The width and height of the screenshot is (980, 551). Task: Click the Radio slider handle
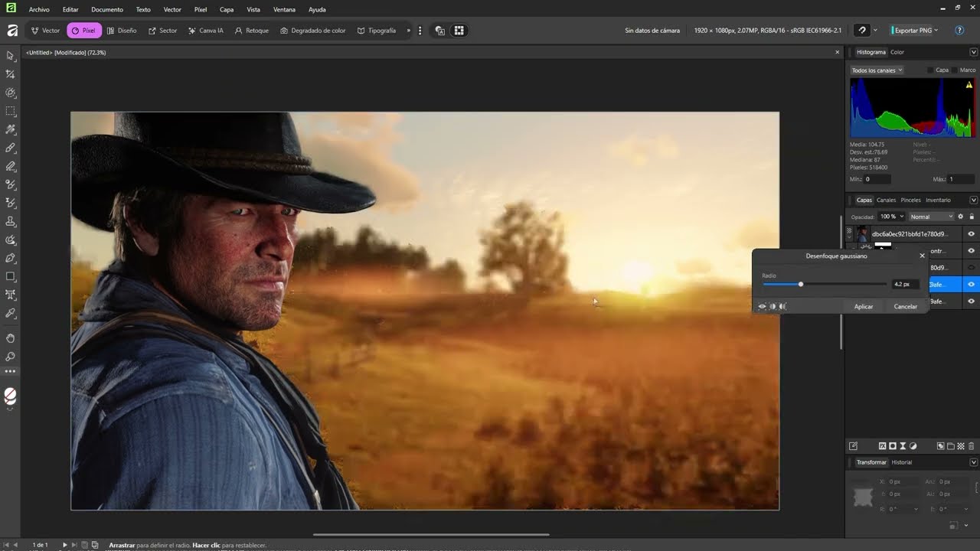click(801, 284)
